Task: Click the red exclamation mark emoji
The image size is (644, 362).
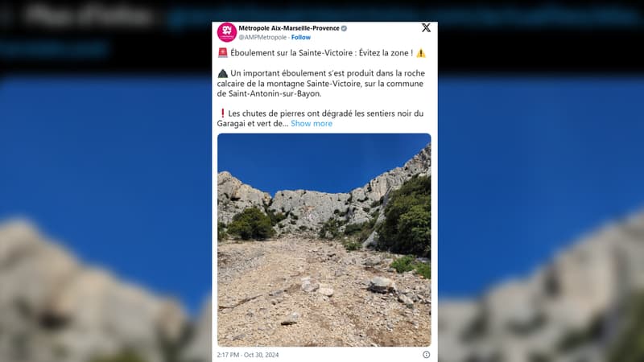Action: (x=223, y=113)
